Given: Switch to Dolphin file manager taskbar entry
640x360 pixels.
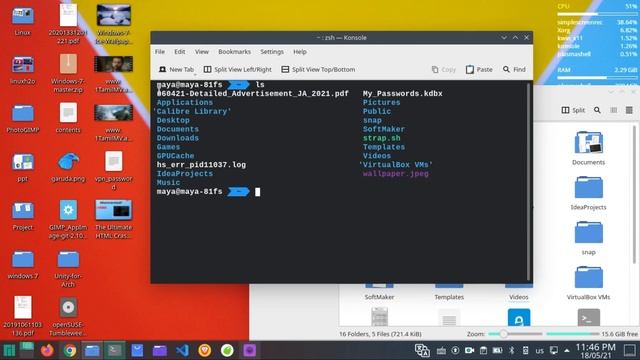Looking at the screenshot, I should (92, 350).
